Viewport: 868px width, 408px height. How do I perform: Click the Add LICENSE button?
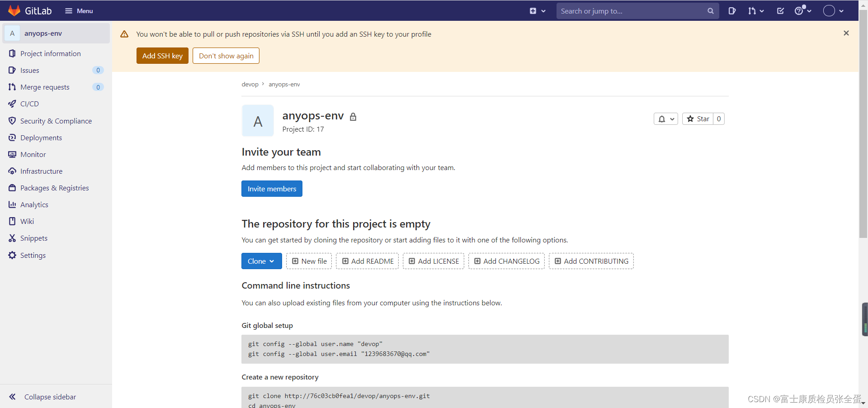(x=434, y=261)
